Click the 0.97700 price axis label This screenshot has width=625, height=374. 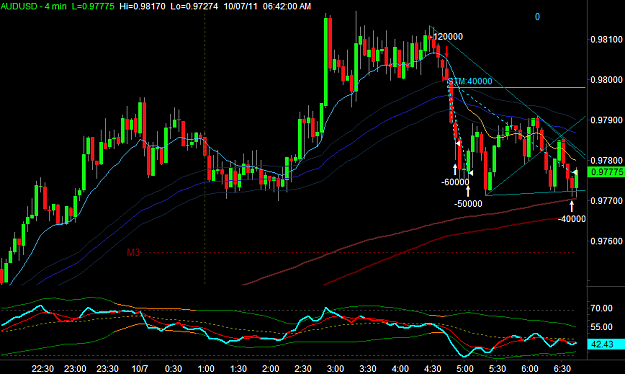tap(606, 201)
